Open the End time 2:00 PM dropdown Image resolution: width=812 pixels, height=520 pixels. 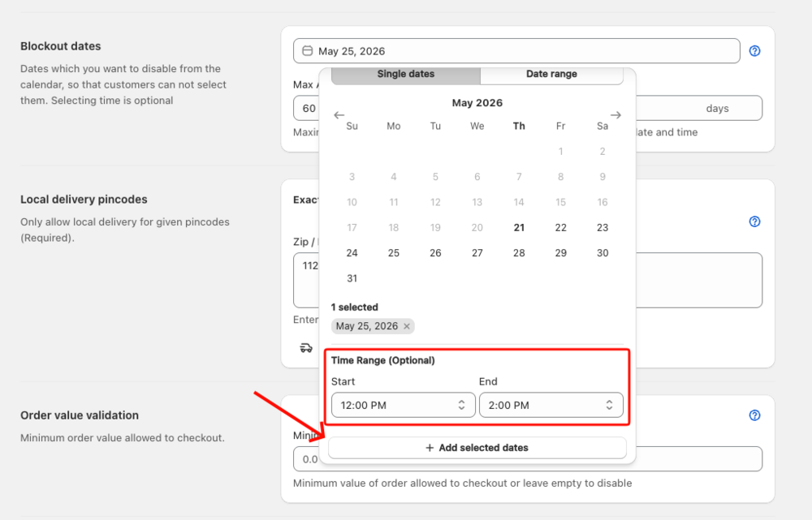tap(551, 405)
